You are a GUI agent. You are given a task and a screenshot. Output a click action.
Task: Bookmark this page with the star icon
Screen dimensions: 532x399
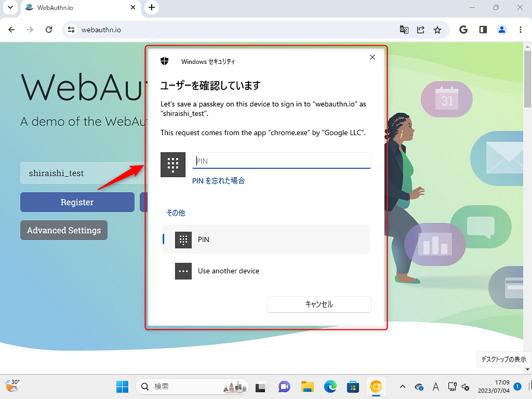tap(437, 30)
